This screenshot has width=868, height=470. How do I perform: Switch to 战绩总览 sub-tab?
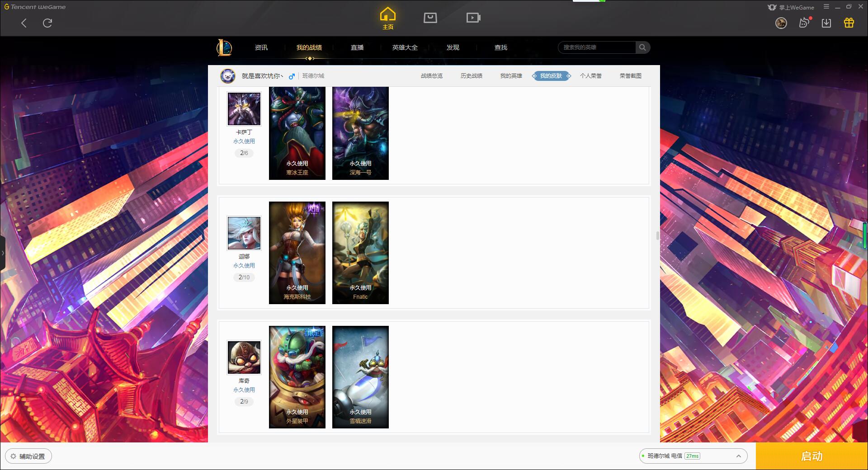click(x=432, y=76)
